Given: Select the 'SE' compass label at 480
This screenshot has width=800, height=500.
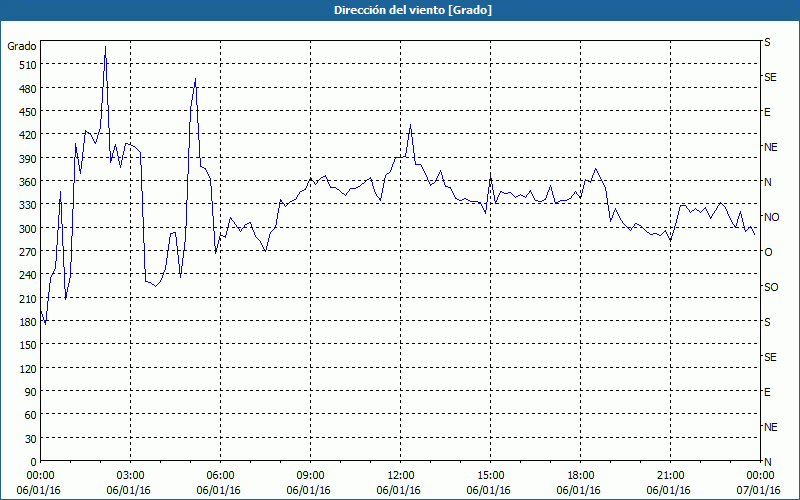Looking at the screenshot, I should pos(770,77).
